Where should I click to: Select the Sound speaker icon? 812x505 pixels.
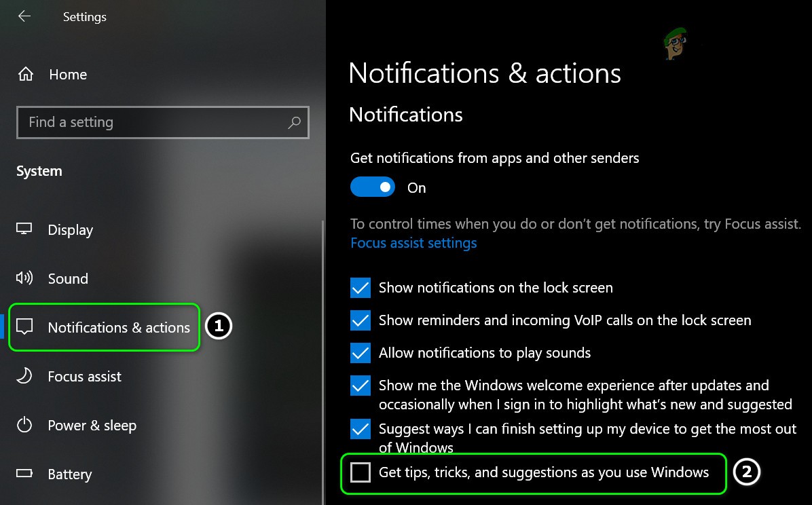coord(24,278)
